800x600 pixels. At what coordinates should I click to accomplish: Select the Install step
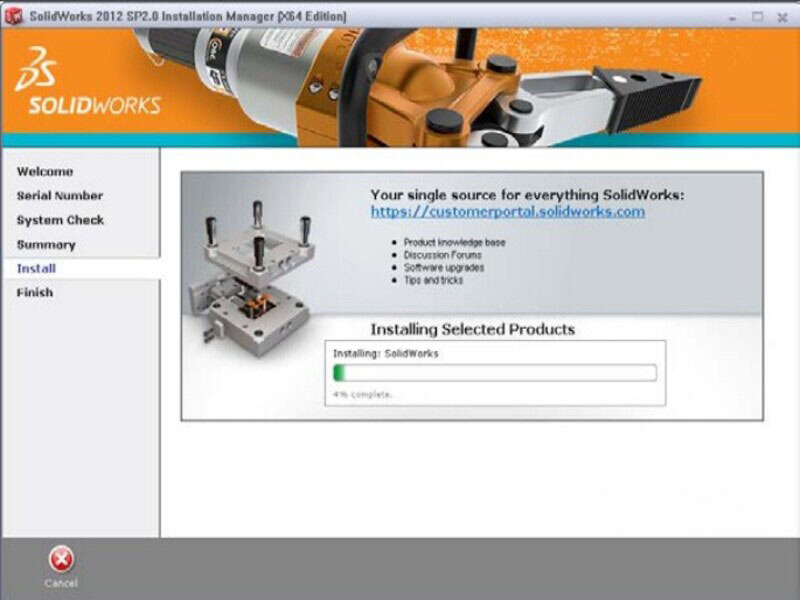tap(36, 268)
